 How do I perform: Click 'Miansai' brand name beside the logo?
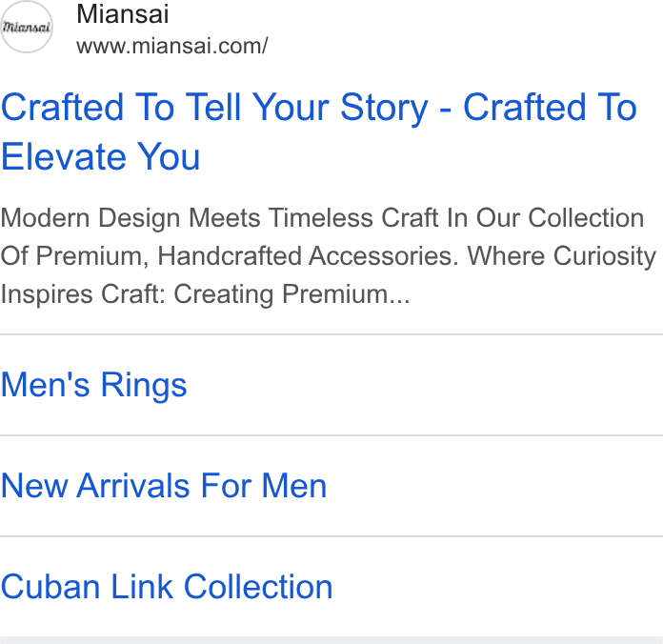coord(123,14)
